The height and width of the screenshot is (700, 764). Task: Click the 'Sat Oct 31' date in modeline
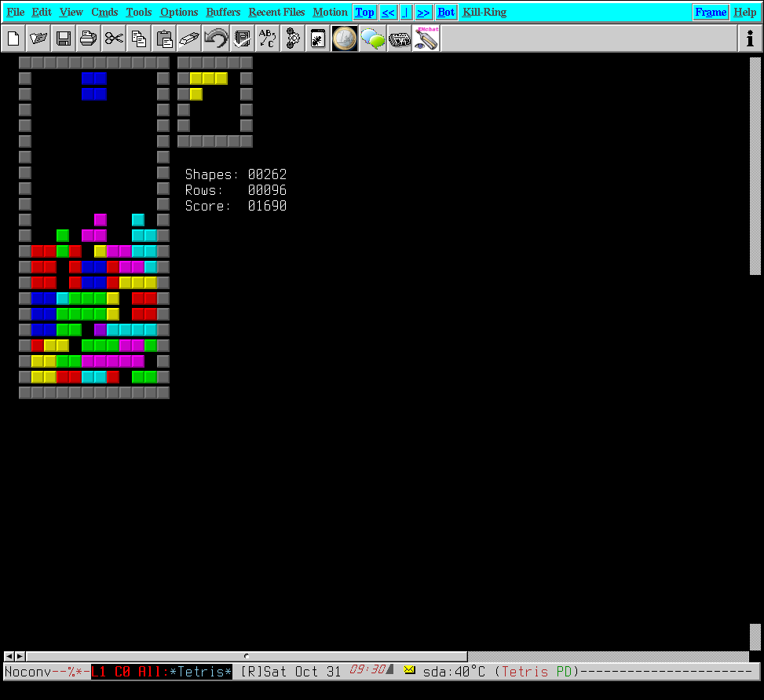(302, 672)
